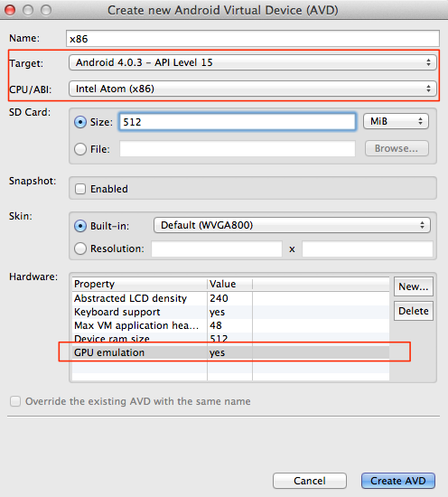The height and width of the screenshot is (497, 448).
Task: Select the Built-in skin radio button
Action: pyautogui.click(x=80, y=226)
